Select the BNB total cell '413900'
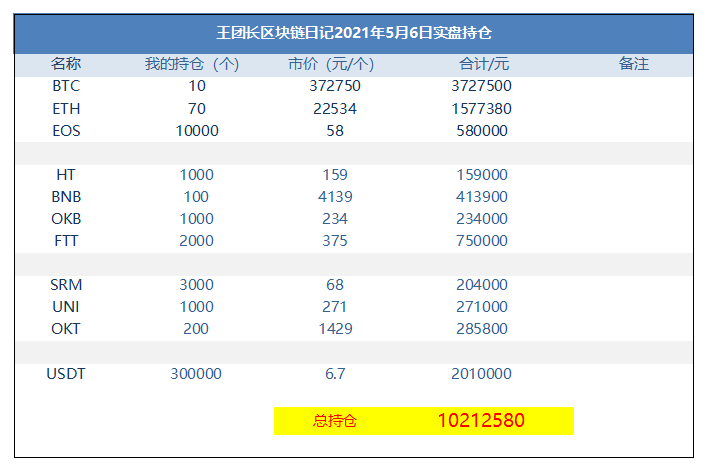Screen dimensions: 707x471 (x=482, y=197)
